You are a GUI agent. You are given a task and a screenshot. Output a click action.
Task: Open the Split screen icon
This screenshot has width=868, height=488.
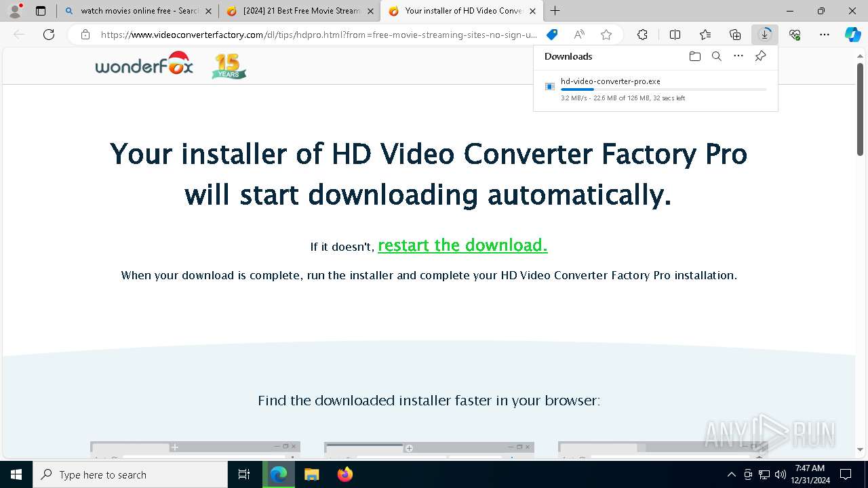[675, 35]
